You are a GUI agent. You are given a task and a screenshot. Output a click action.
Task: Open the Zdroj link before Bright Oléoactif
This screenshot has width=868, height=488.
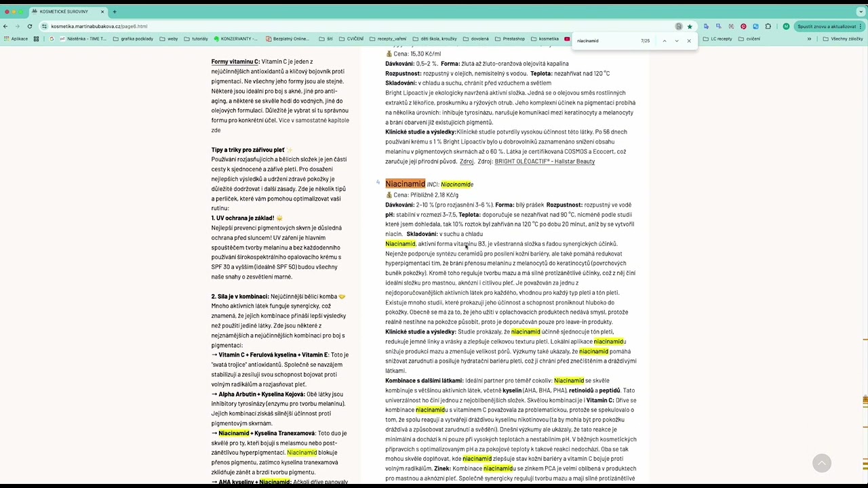(467, 161)
